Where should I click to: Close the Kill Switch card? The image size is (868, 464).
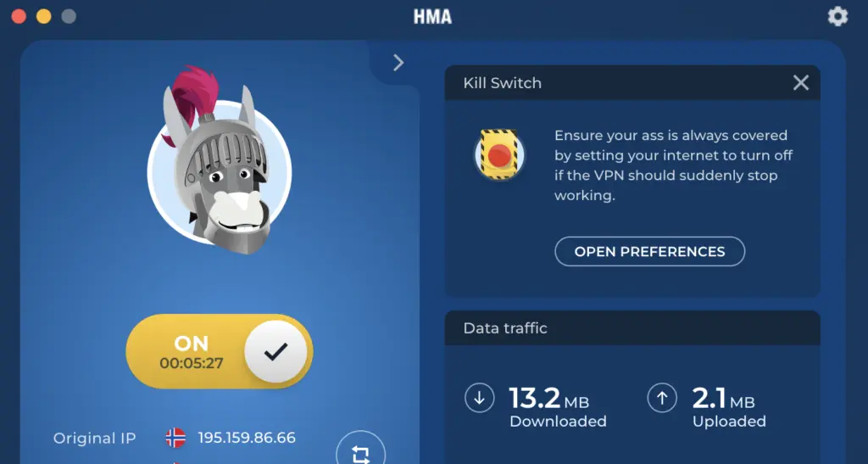pyautogui.click(x=800, y=82)
